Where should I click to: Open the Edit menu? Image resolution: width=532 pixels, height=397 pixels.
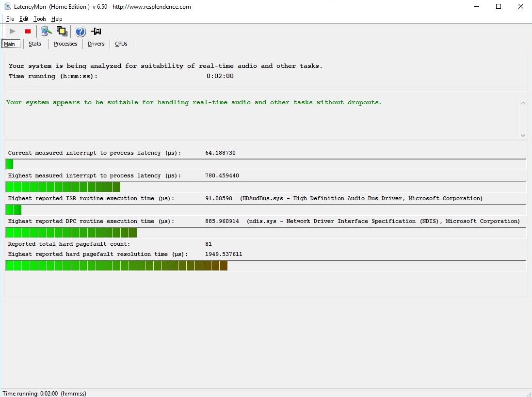(24, 19)
